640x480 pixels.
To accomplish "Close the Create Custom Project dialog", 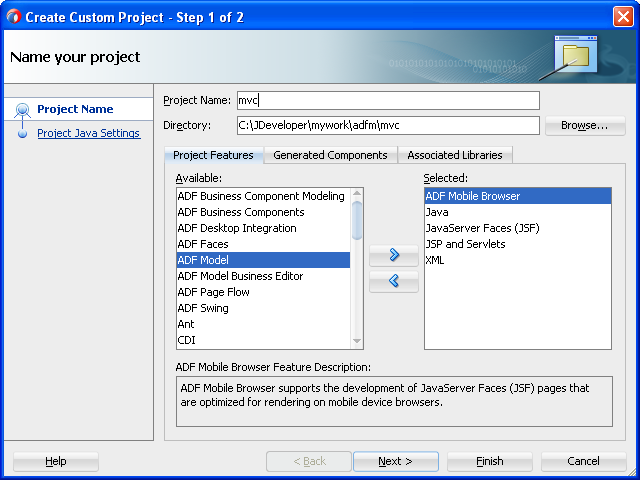I will (x=623, y=17).
